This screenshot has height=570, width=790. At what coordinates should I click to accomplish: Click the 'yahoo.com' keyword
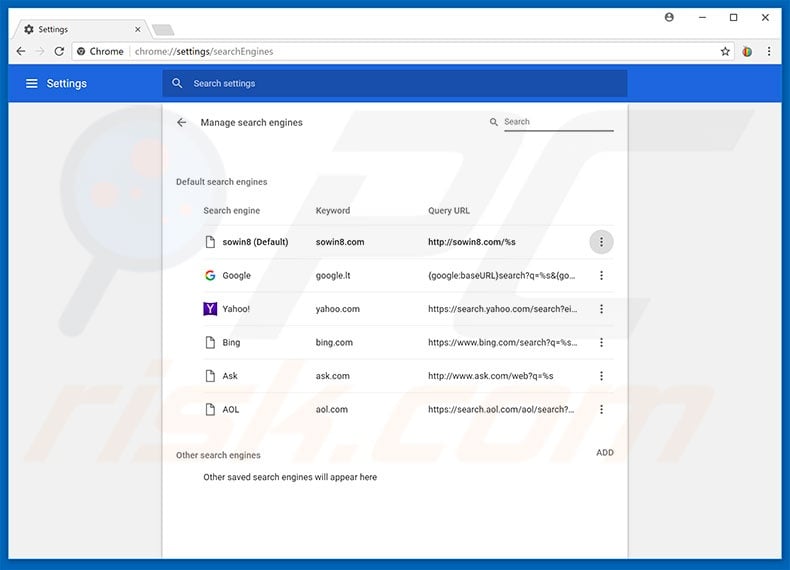pos(338,309)
